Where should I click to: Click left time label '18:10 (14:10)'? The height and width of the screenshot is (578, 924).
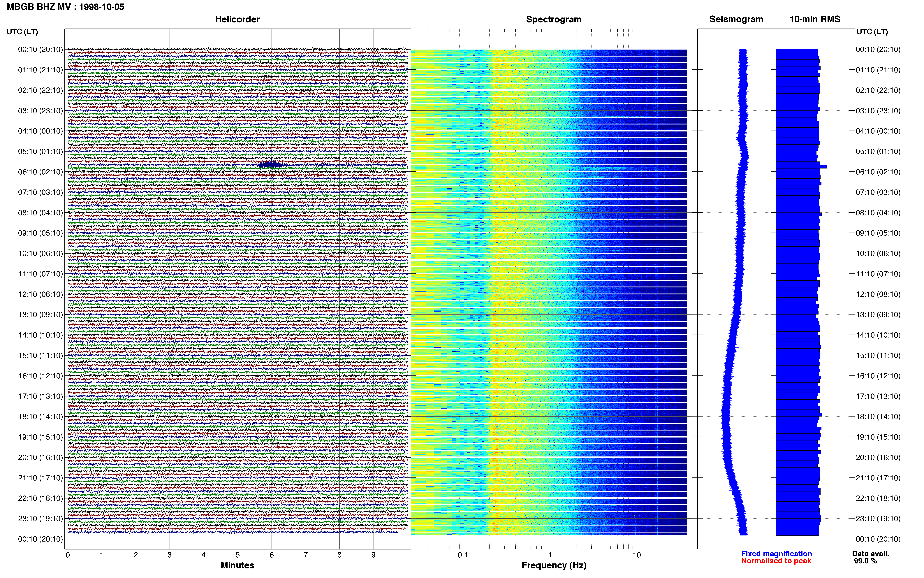coord(40,417)
